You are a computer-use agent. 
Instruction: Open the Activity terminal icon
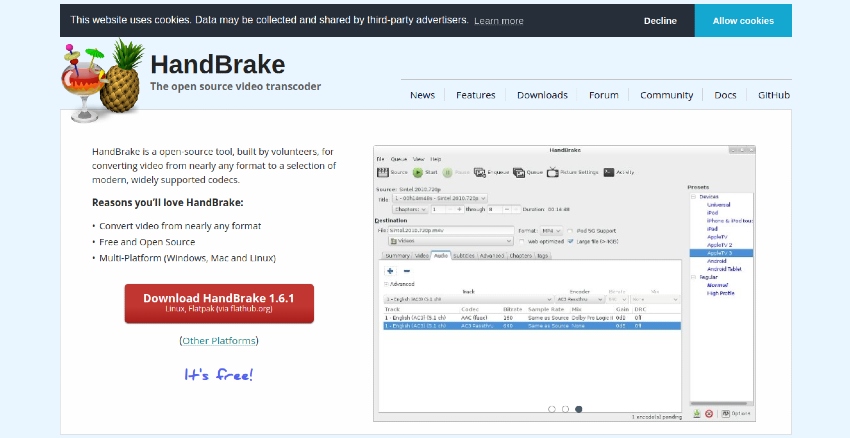point(609,172)
